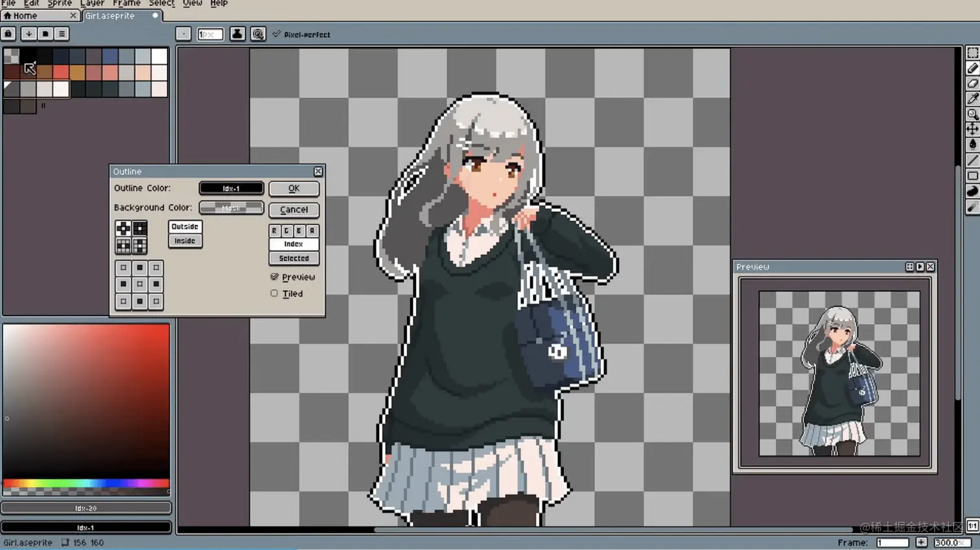The width and height of the screenshot is (980, 550).
Task: Click the palette edit lock icon
Action: (x=8, y=34)
